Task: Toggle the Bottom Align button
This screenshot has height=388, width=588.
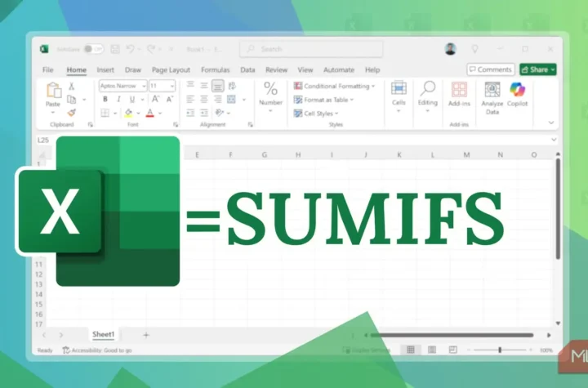Action: coord(217,86)
